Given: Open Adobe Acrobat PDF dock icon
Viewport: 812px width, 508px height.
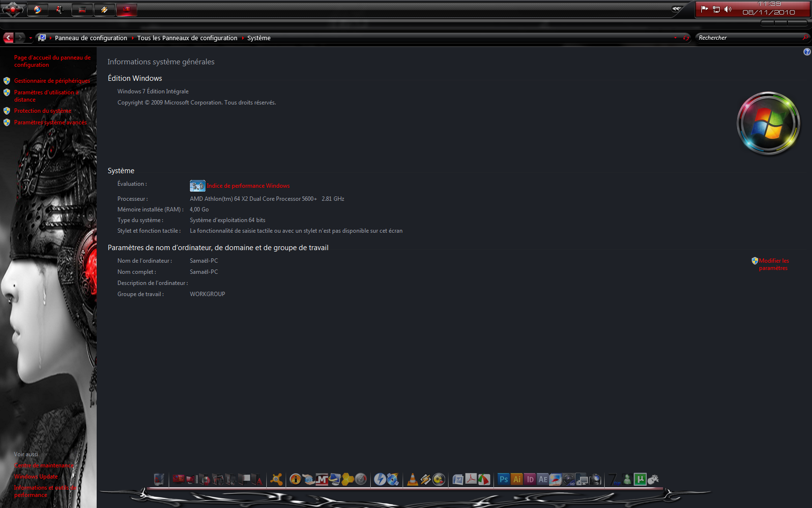Looking at the screenshot, I should [x=471, y=479].
